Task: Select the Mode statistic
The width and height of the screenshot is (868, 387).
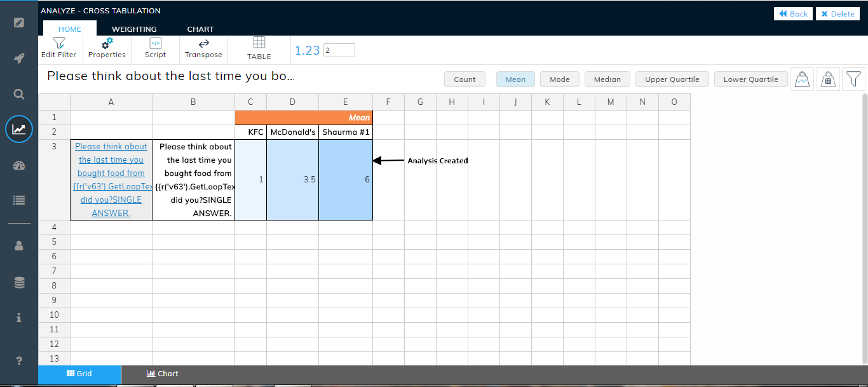Action: click(560, 79)
